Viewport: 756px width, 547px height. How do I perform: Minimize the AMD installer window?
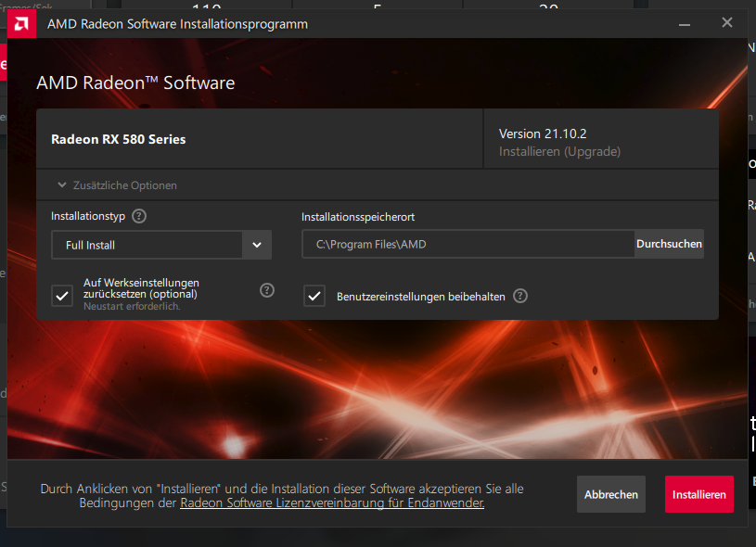tap(685, 24)
